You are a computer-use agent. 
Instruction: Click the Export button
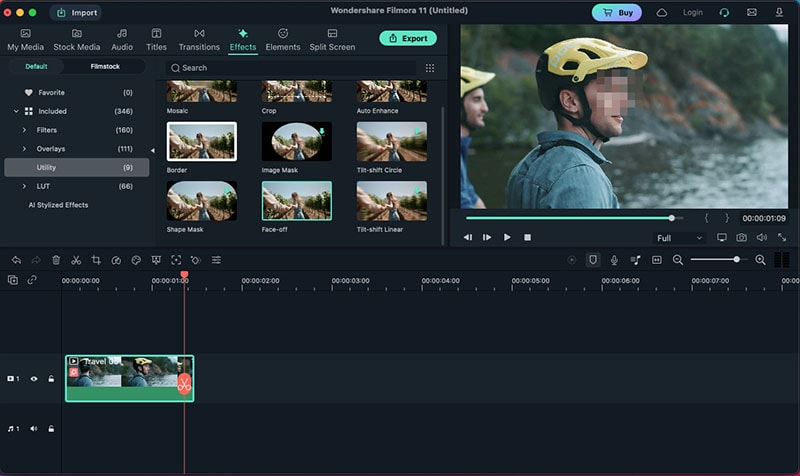[x=408, y=38]
